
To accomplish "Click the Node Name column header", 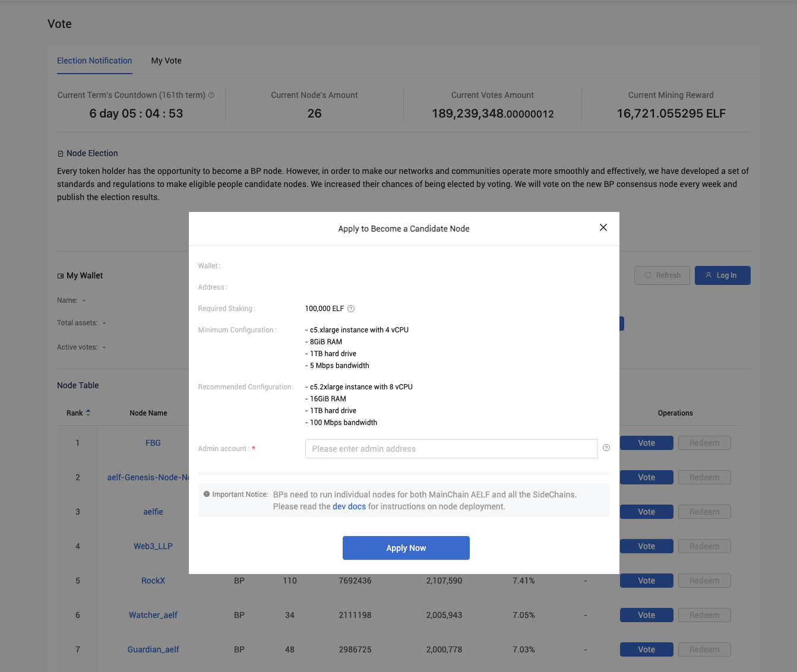I will pyautogui.click(x=148, y=413).
